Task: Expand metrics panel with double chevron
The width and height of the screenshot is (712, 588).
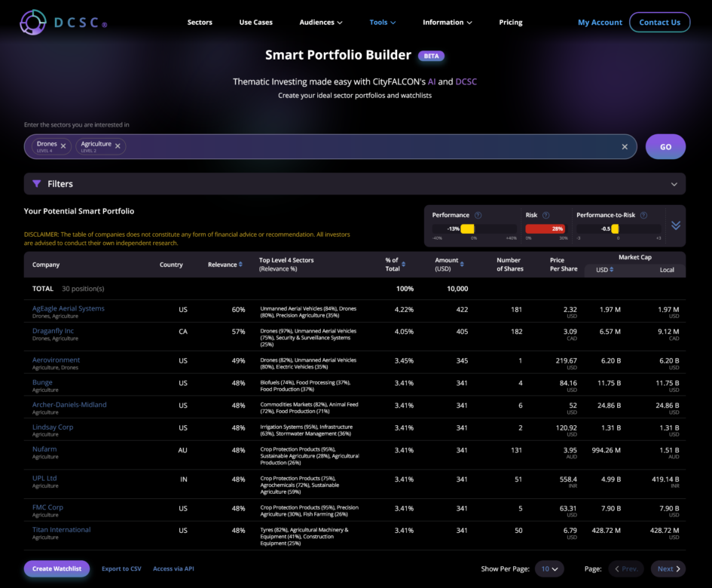Action: pos(676,225)
